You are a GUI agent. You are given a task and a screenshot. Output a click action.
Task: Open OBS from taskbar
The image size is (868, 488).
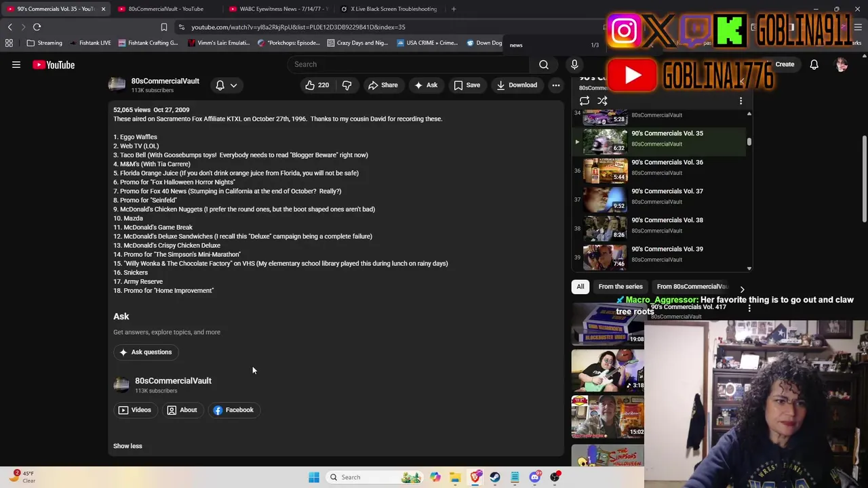[x=555, y=477]
